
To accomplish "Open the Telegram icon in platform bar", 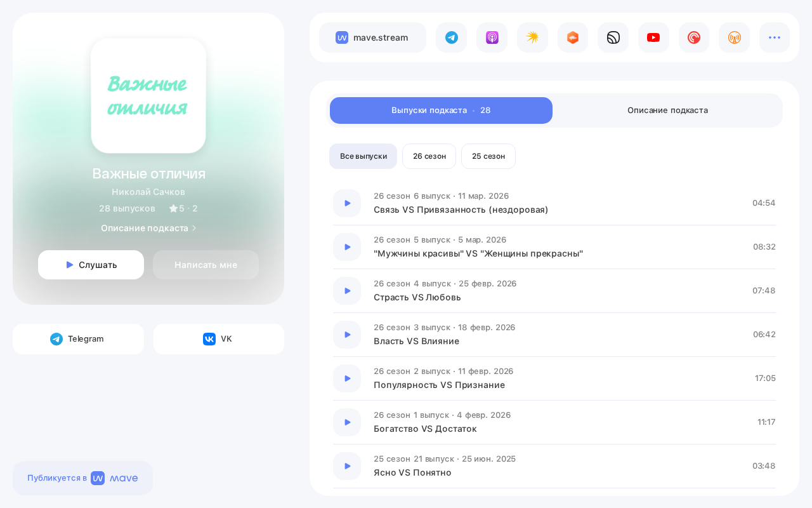I will coord(451,37).
